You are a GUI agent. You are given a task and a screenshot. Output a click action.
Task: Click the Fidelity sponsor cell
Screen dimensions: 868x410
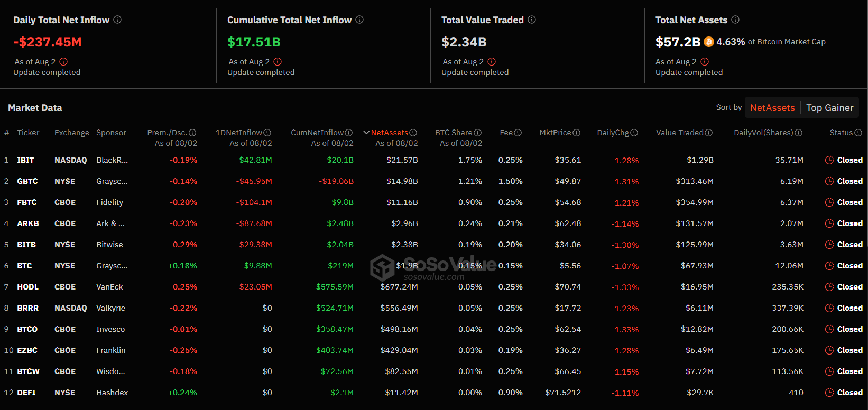109,202
